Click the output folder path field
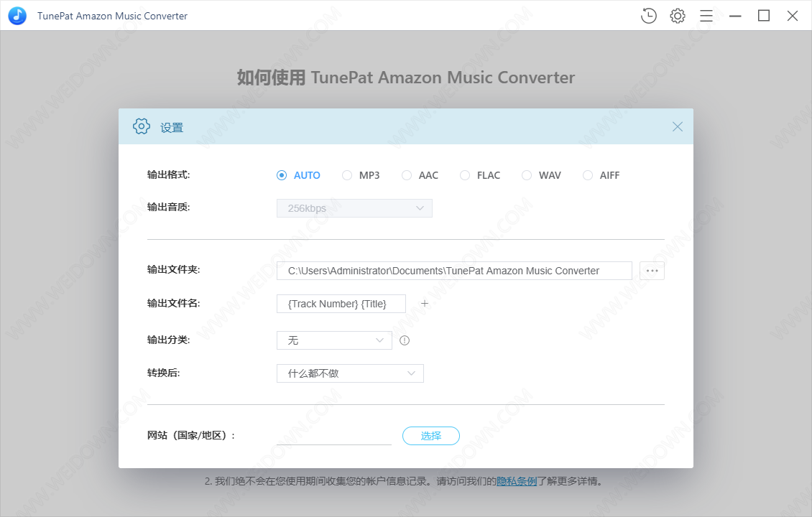 (454, 271)
